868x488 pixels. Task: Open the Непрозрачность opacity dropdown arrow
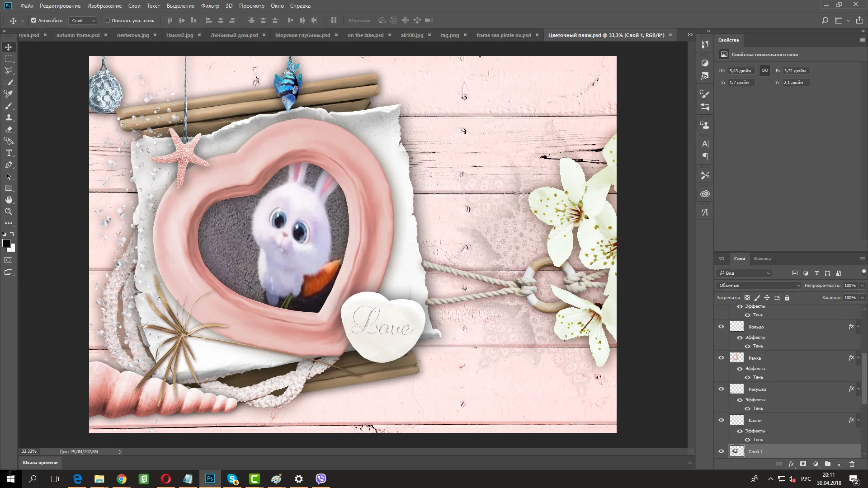[862, 286]
